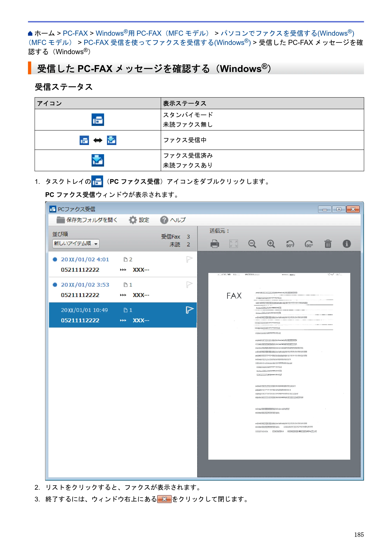This screenshot has width=392, height=555.
Task: Click the fax-received icon in the status table
Action: click(98, 160)
